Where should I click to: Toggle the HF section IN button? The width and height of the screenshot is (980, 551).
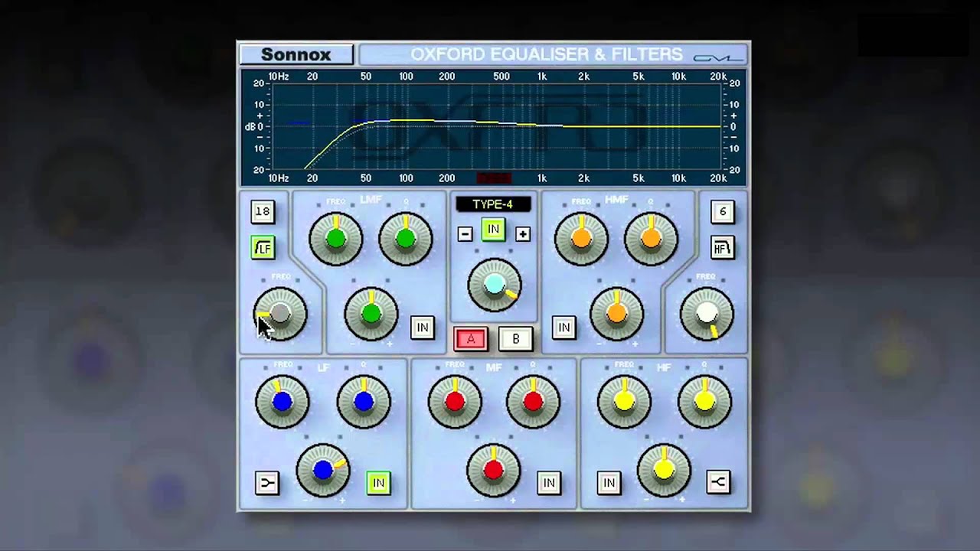[x=609, y=483]
